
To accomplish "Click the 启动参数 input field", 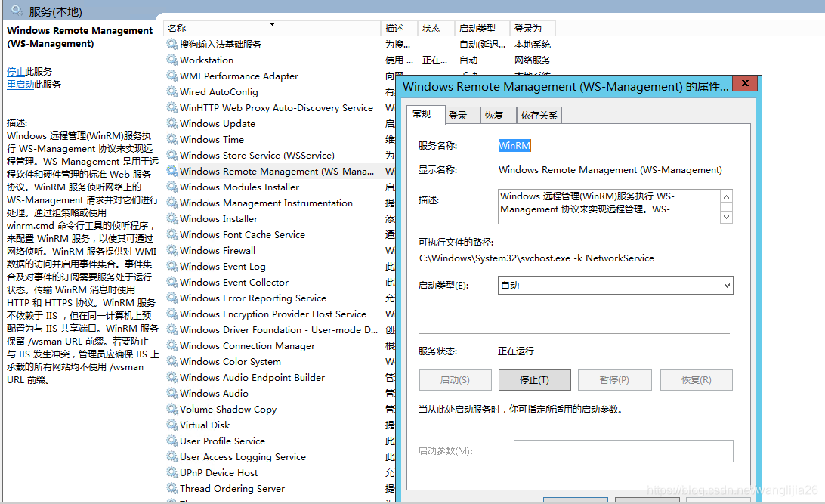I will [x=623, y=451].
